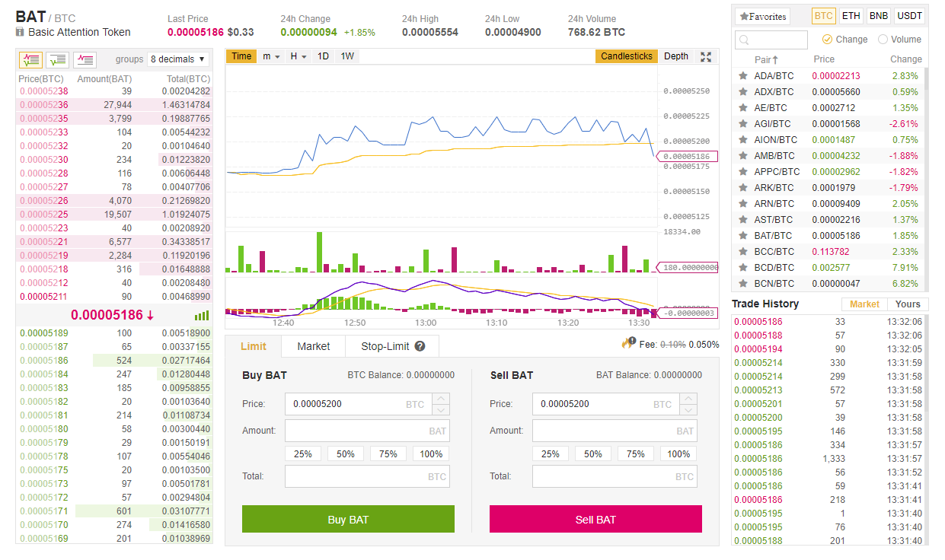Switch chart to Depth view

point(676,56)
